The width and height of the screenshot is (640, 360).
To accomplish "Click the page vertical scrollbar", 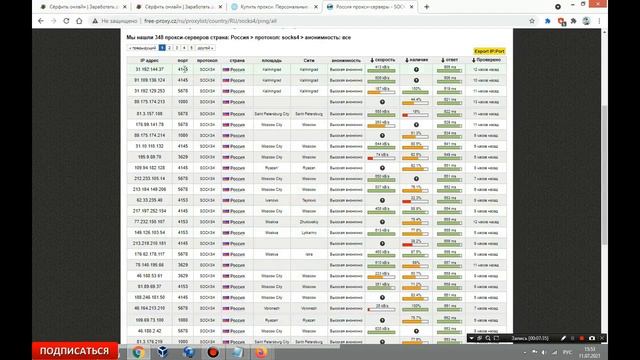I will [604, 176].
